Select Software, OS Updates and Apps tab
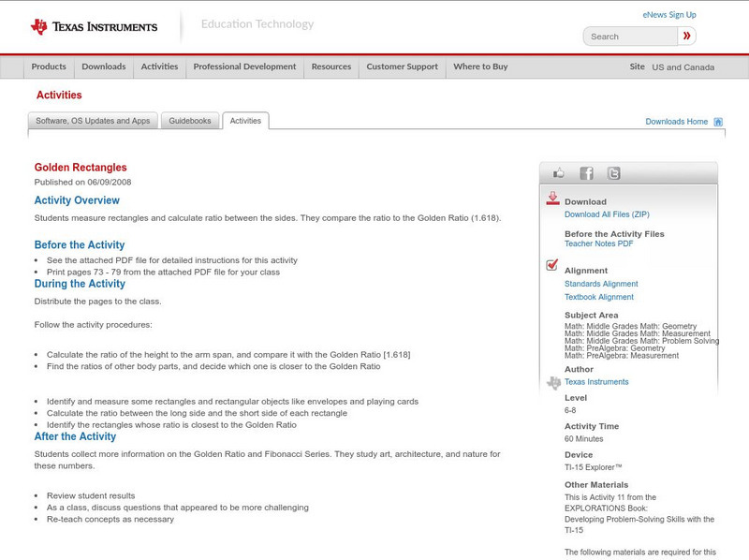 [x=93, y=121]
